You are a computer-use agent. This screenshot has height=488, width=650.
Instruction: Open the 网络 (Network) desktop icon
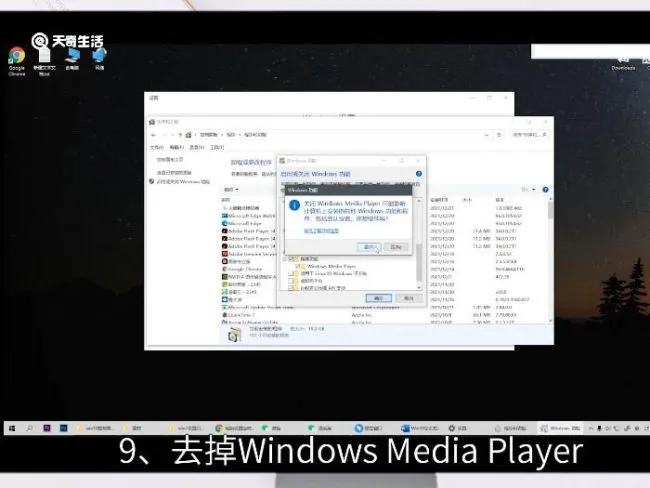click(99, 59)
